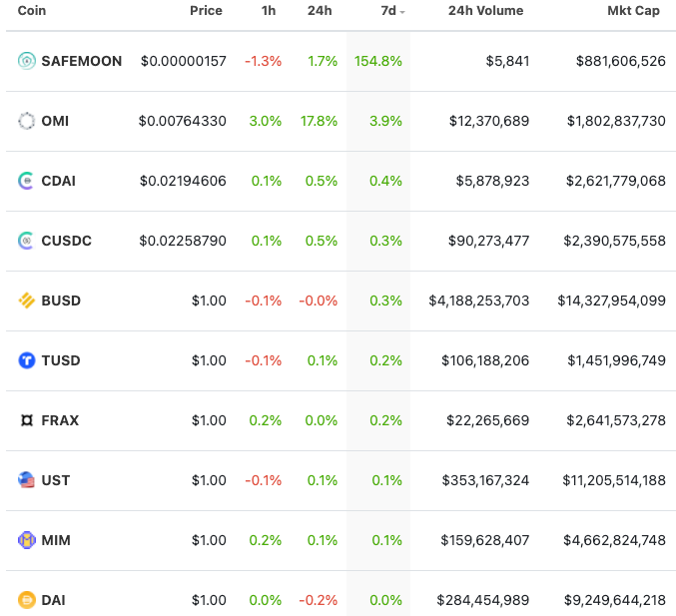
Task: Toggle the 7d column sort arrow
Action: pos(402,12)
